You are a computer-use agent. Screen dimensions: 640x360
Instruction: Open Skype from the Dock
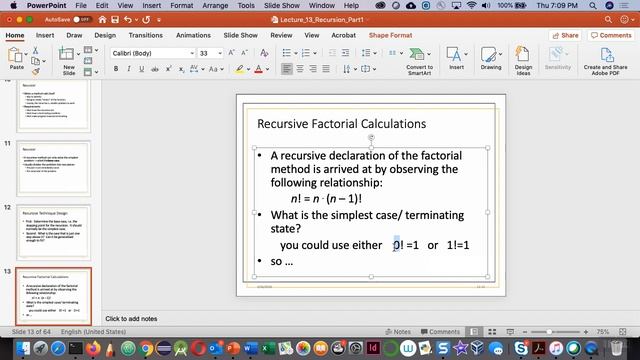[x=521, y=348]
